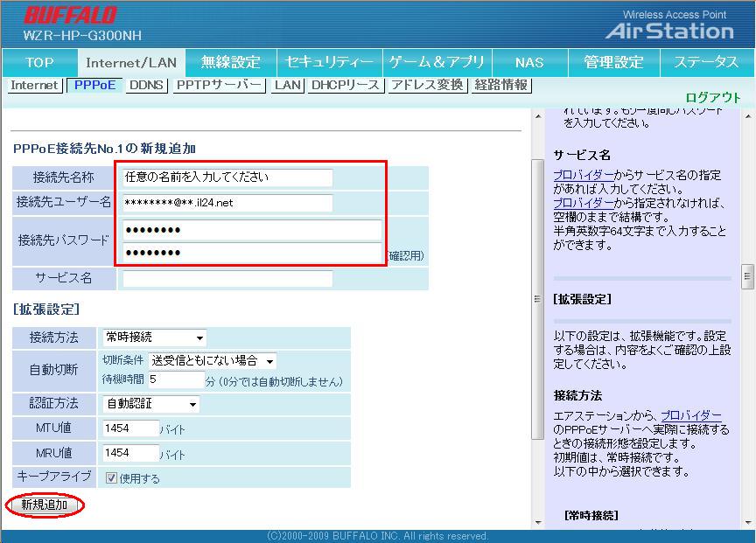756x543 pixels.
Task: Click the 接続先名称 input field
Action: point(227,178)
